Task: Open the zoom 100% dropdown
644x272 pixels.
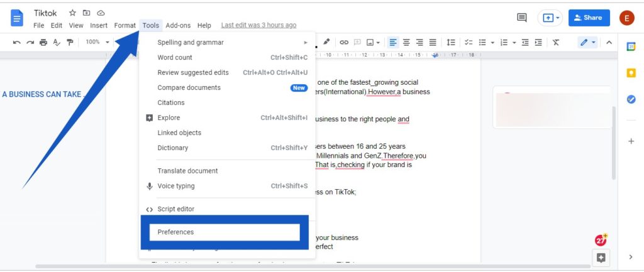Action: pyautogui.click(x=97, y=42)
